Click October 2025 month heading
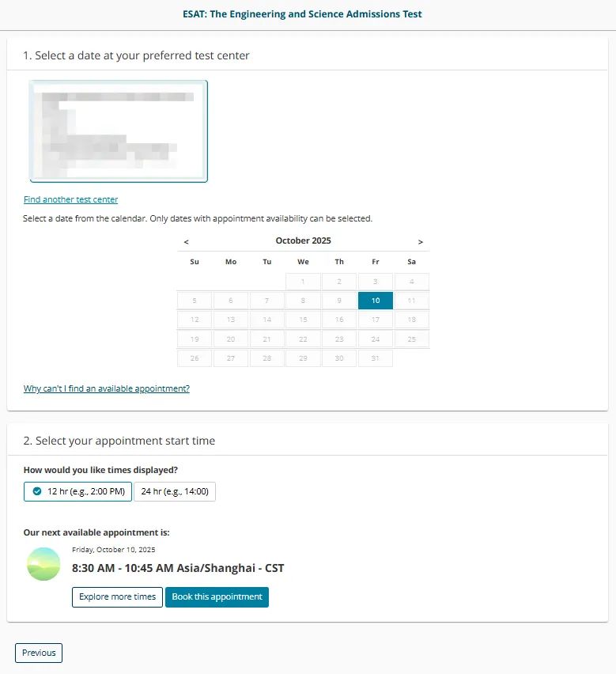Image resolution: width=616 pixels, height=674 pixels. 304,240
